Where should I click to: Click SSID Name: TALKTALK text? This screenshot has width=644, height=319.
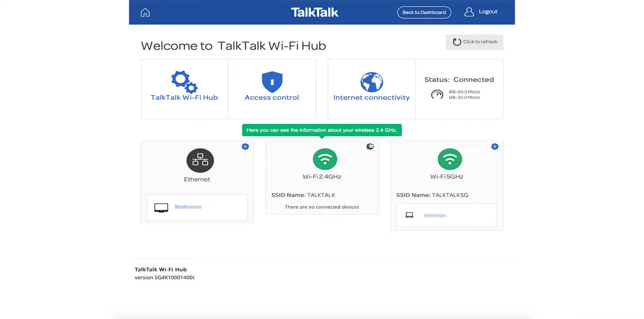pyautogui.click(x=303, y=195)
